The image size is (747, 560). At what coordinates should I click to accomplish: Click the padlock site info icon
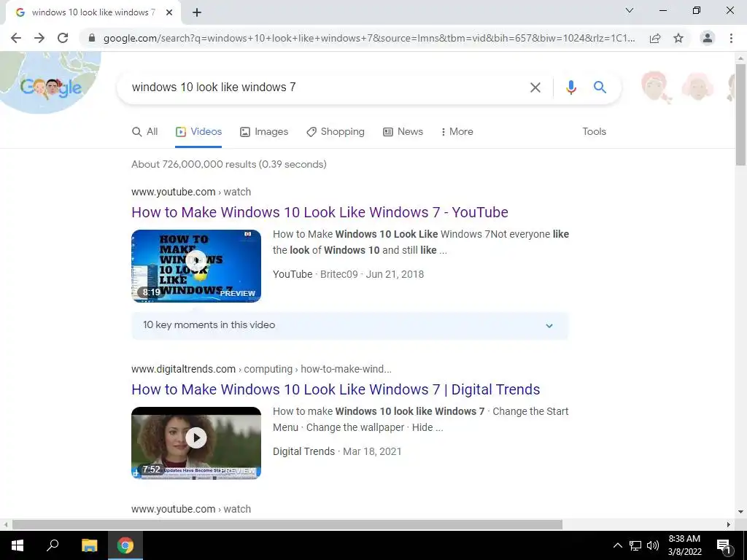pyautogui.click(x=92, y=38)
